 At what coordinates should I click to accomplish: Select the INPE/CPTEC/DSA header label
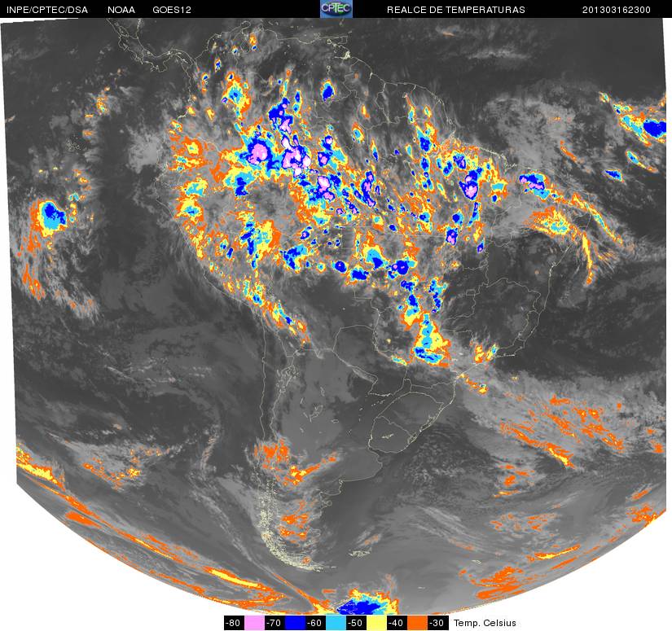click(x=47, y=10)
